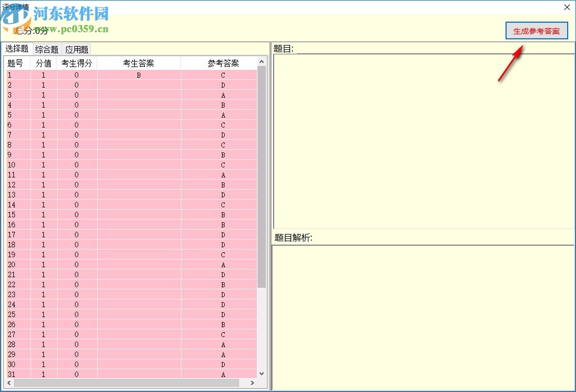Click the table's down scroll arrow
The width and height of the screenshot is (576, 392).
(x=261, y=374)
